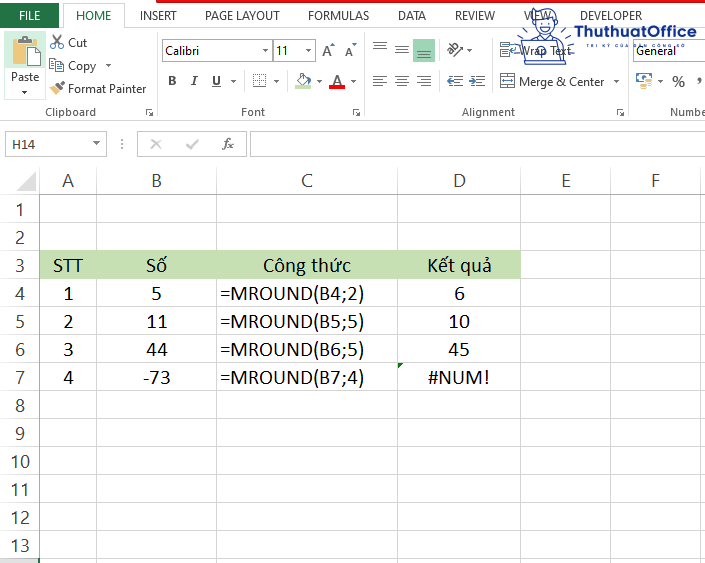The width and height of the screenshot is (705, 563).
Task: Select cell with #NUM! error
Action: (x=459, y=377)
